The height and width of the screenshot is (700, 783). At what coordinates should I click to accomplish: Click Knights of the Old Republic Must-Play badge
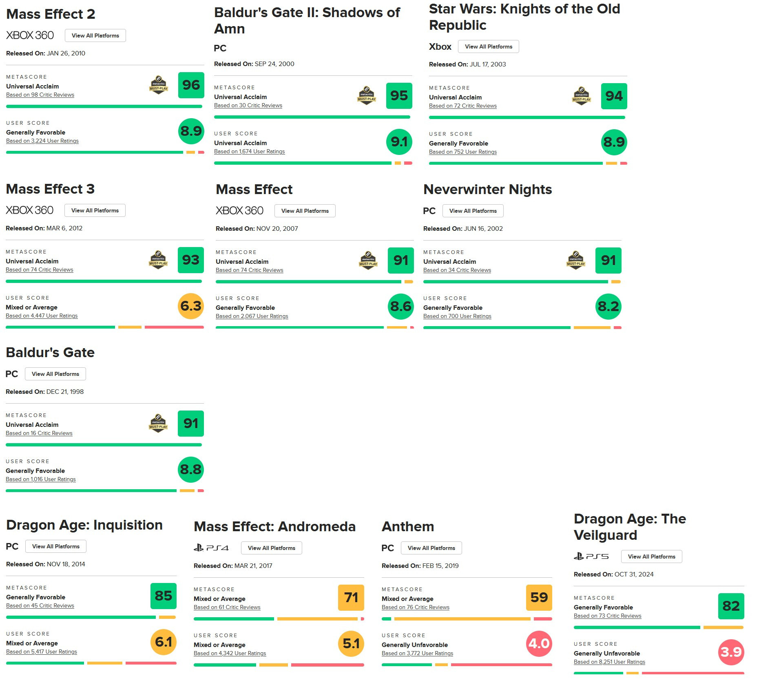click(582, 96)
